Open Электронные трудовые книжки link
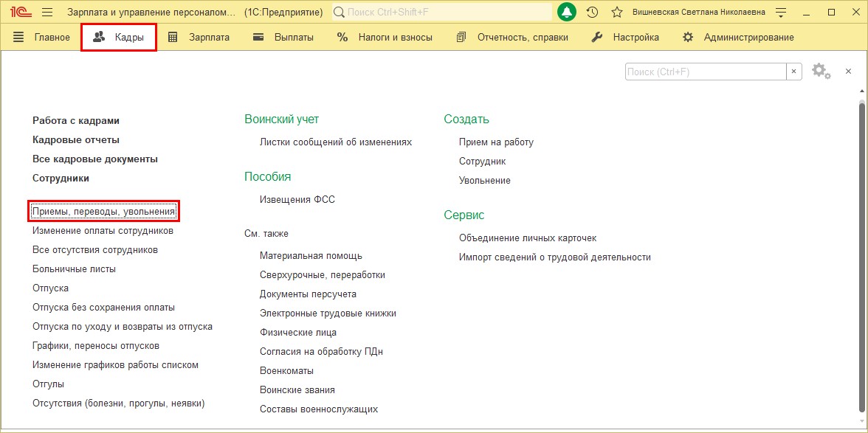The height and width of the screenshot is (433, 868). [x=328, y=314]
